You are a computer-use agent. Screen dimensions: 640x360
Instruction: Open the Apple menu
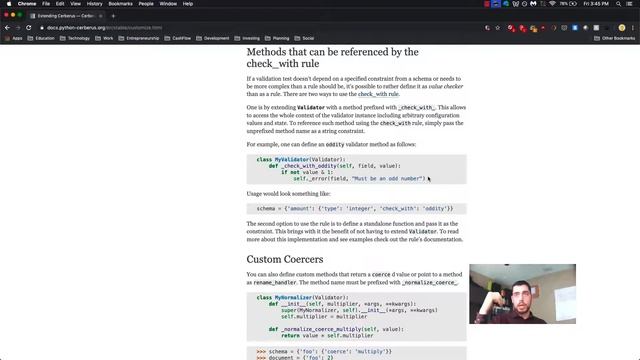pos(9,4)
